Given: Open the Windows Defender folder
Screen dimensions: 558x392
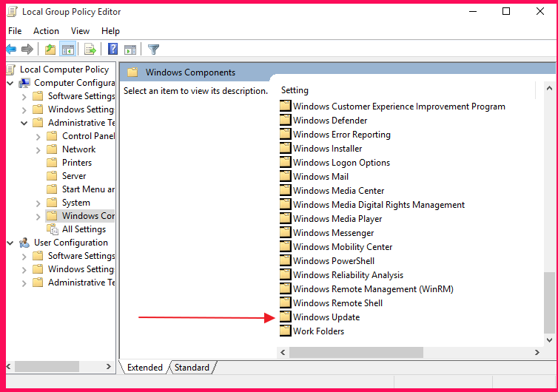Looking at the screenshot, I should coord(329,121).
